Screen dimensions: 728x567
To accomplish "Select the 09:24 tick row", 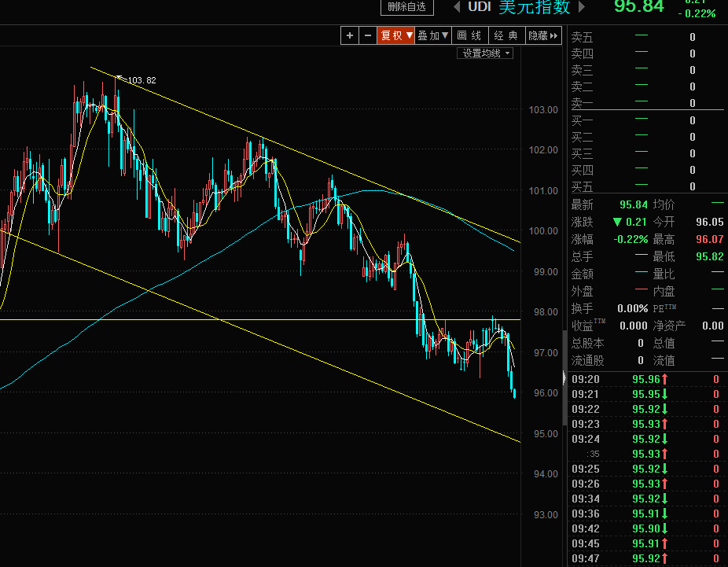I will (645, 439).
